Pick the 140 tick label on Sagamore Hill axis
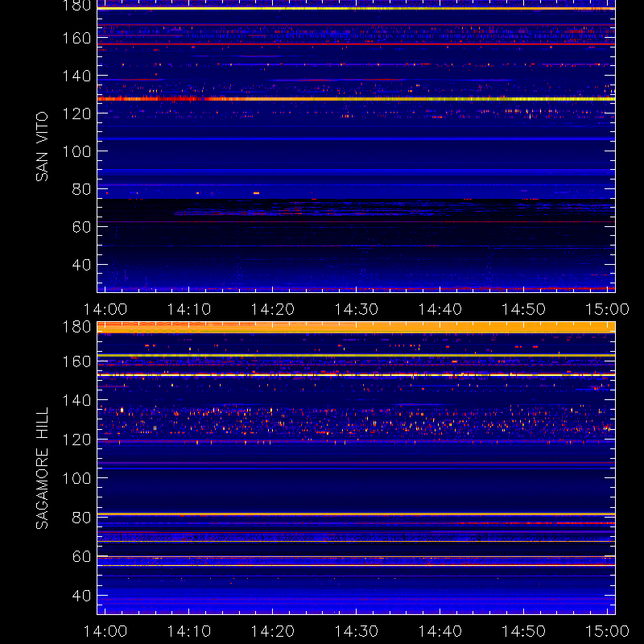 [76, 400]
